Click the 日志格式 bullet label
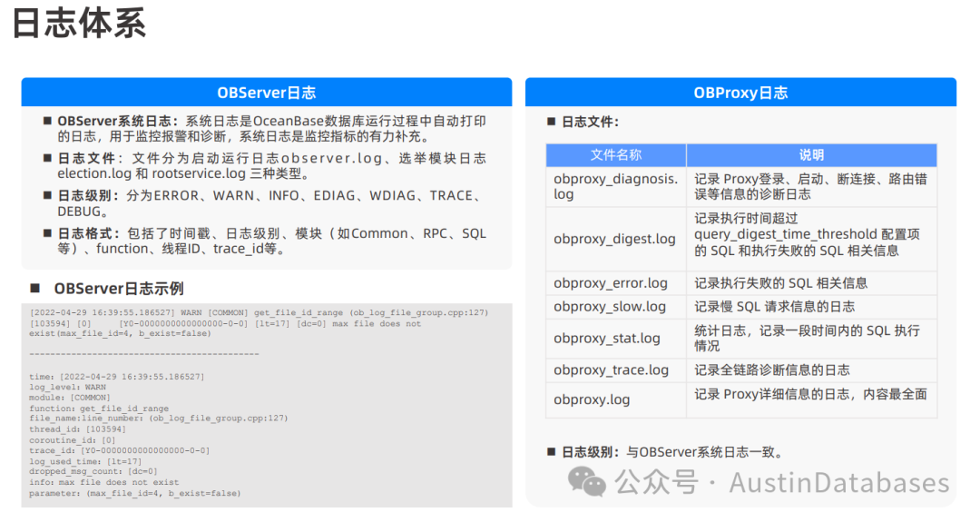The height and width of the screenshot is (522, 980). 88,233
